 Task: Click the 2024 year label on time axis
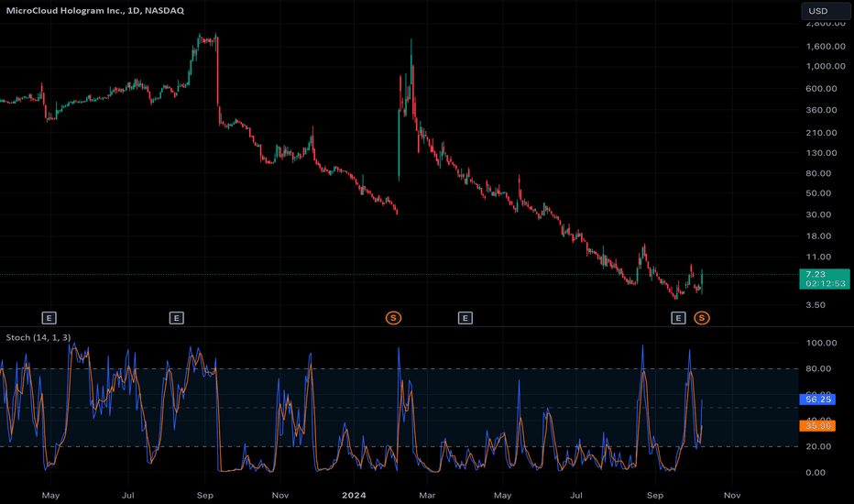(354, 495)
